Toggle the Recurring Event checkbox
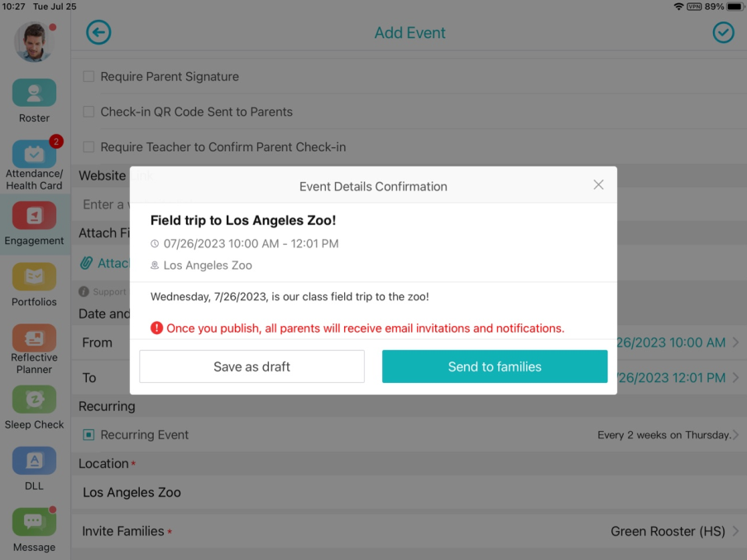The width and height of the screenshot is (747, 560). click(x=89, y=435)
